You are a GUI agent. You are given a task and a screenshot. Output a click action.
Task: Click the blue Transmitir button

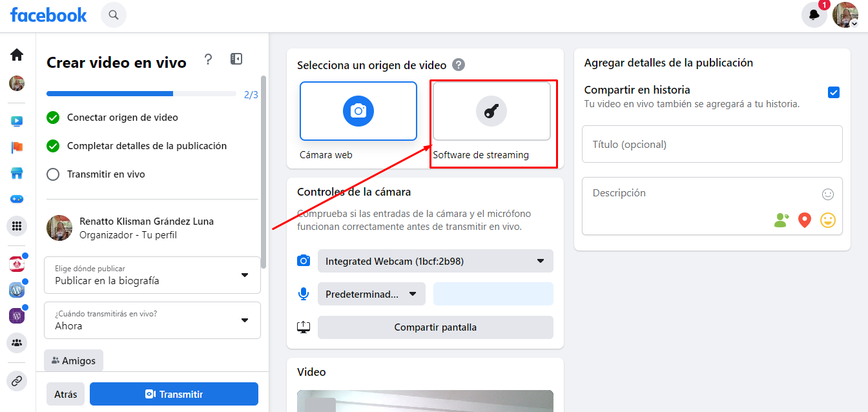pos(174,394)
